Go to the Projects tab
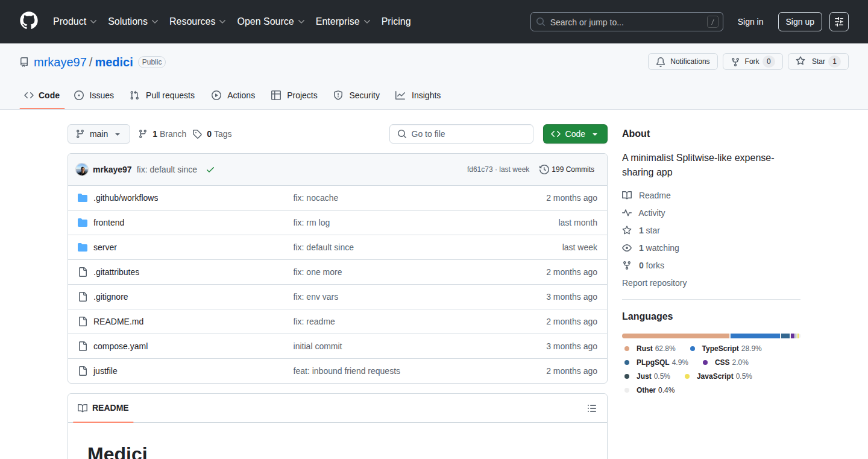Image resolution: width=868 pixels, height=459 pixels. tap(294, 95)
